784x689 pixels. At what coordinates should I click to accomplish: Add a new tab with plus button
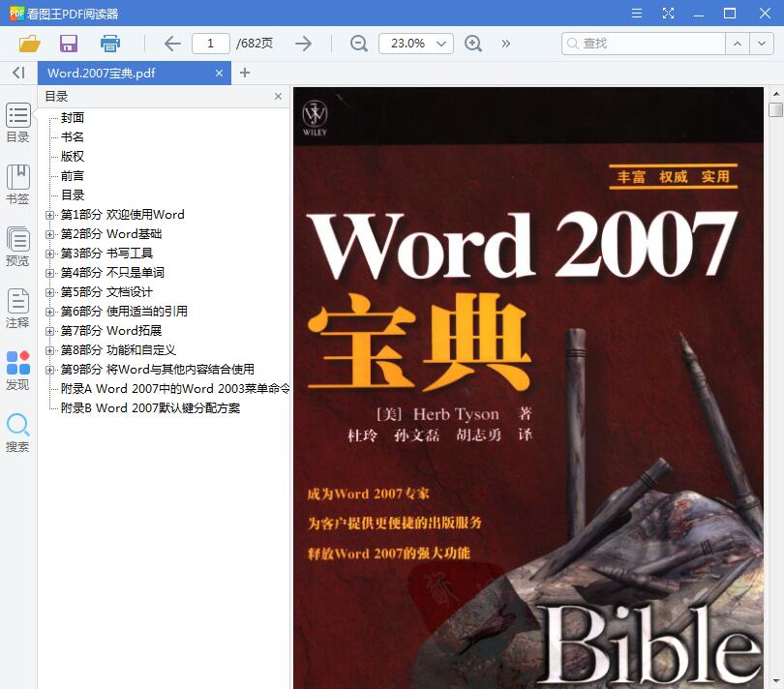[245, 73]
